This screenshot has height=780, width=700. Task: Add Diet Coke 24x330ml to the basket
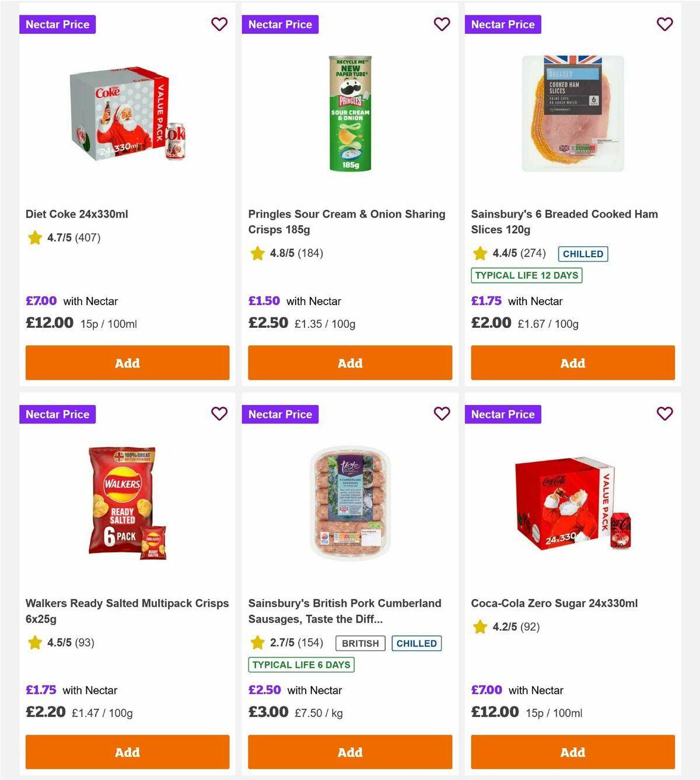127,363
